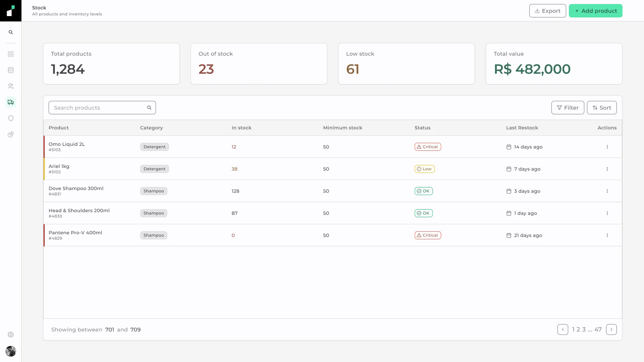Go to page 47 in pagination

(x=598, y=329)
